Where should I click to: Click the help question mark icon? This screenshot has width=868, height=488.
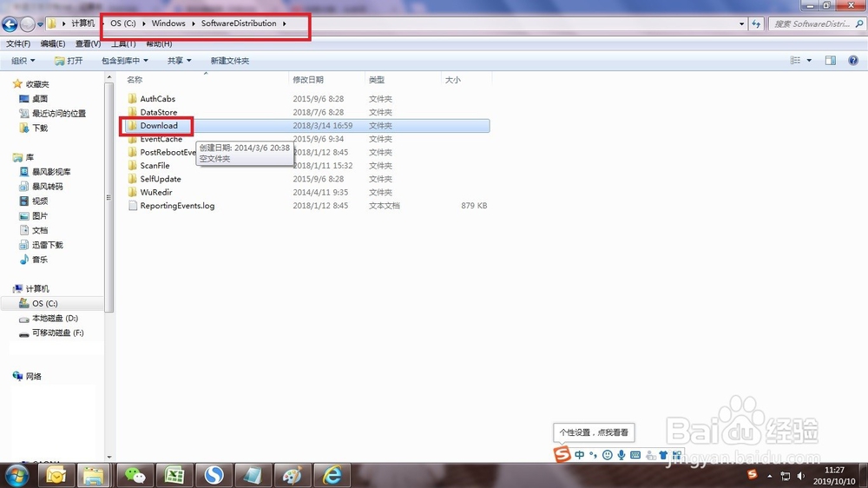pyautogui.click(x=853, y=61)
